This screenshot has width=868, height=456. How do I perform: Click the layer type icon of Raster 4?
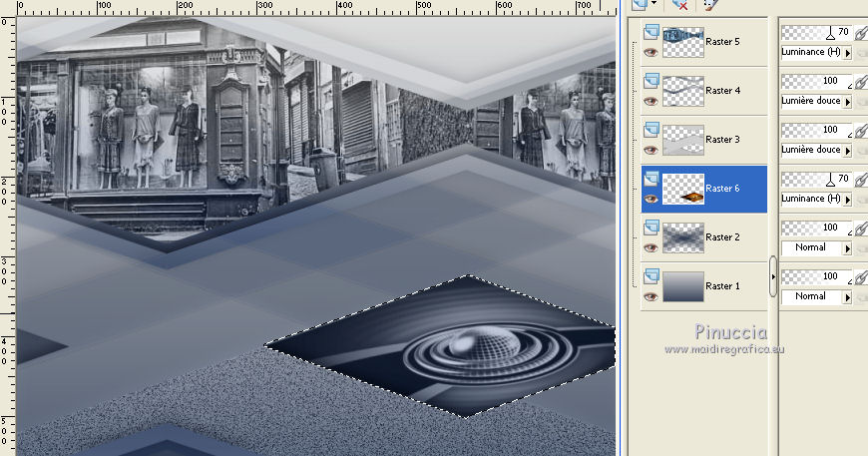[x=651, y=81]
